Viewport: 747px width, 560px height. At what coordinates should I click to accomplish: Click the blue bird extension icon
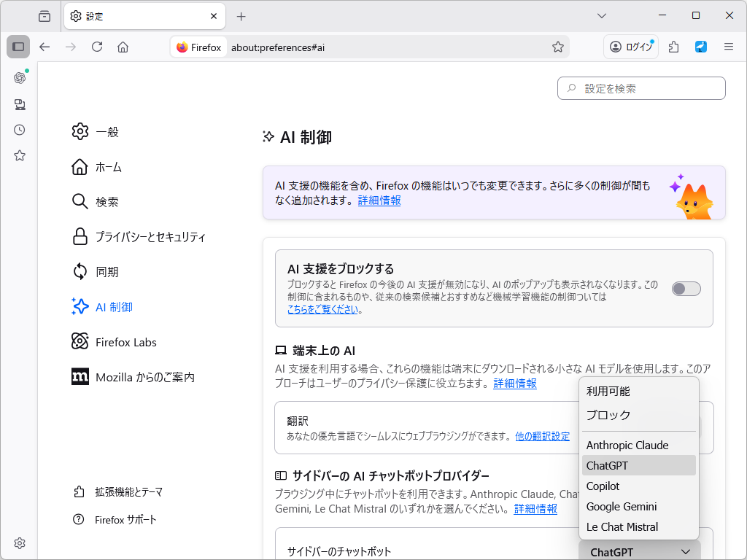tap(700, 47)
